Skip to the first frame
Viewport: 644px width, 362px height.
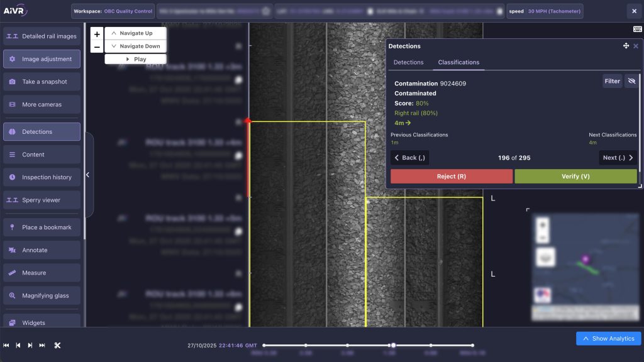pyautogui.click(x=6, y=346)
